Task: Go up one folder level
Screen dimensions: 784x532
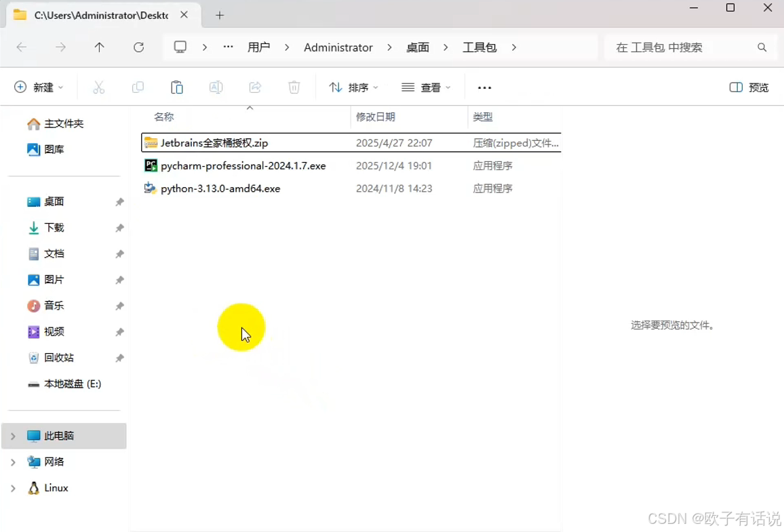Action: point(100,47)
